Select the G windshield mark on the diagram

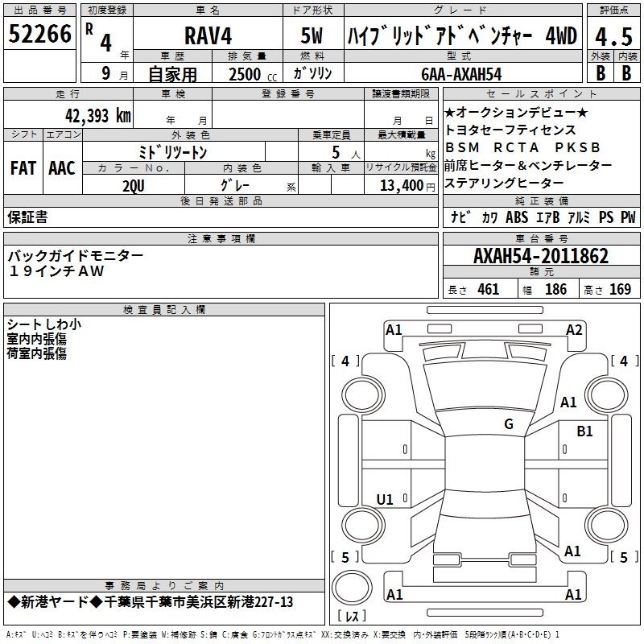click(508, 424)
